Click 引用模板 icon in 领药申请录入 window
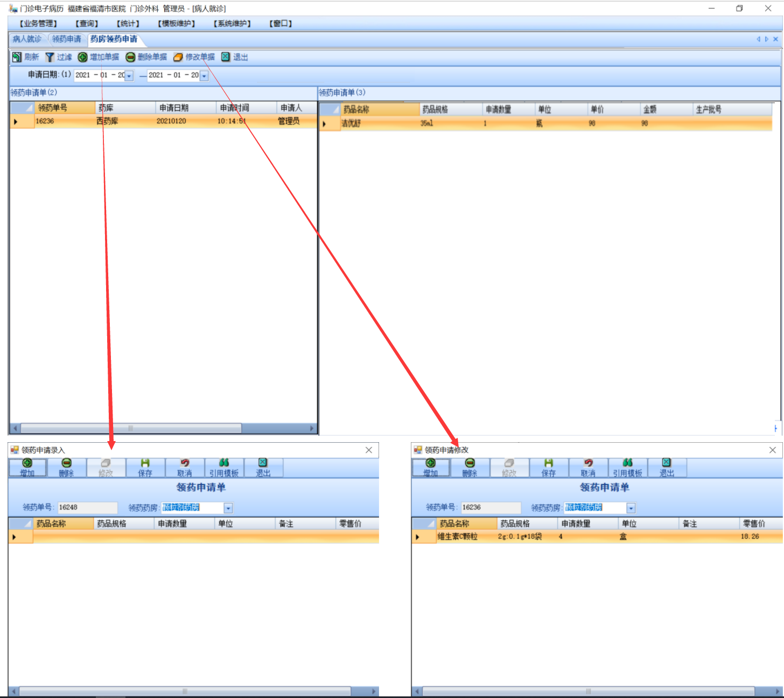This screenshot has width=784, height=698. click(x=224, y=463)
